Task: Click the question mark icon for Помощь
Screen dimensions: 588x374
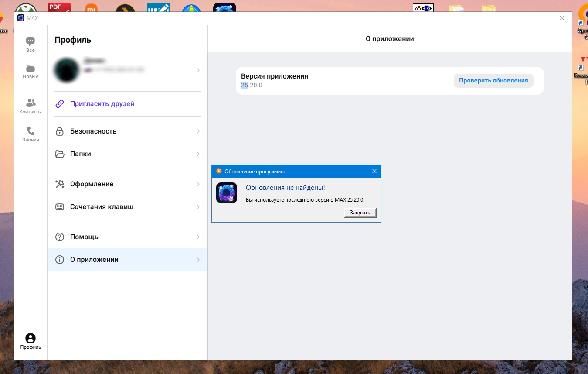Action: pos(60,237)
